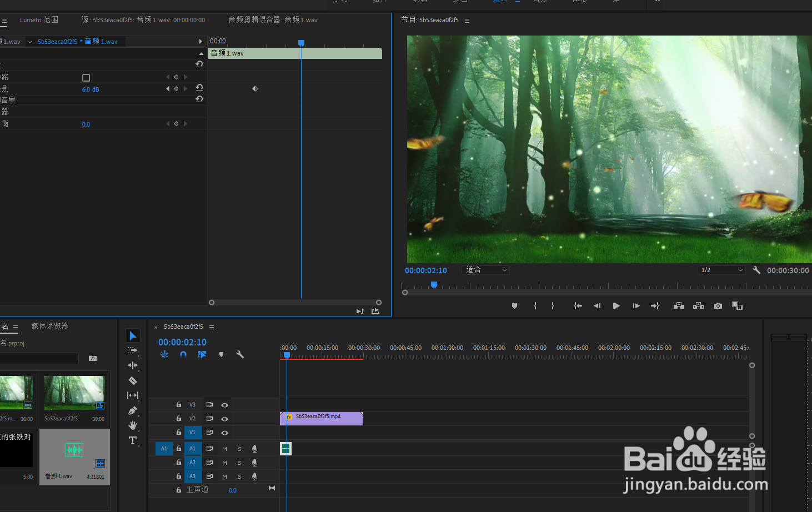812x512 pixels.
Task: Open timeline sequence panel menu
Action: tap(212, 327)
